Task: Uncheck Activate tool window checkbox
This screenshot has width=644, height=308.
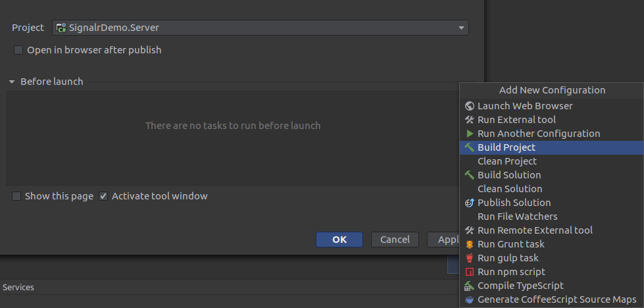Action: (x=103, y=196)
